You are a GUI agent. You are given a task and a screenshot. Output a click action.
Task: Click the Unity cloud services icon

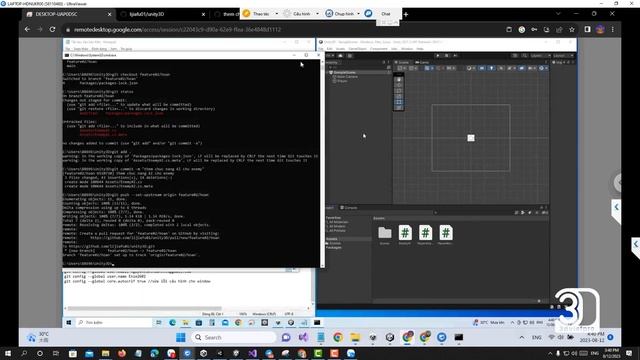point(340,56)
